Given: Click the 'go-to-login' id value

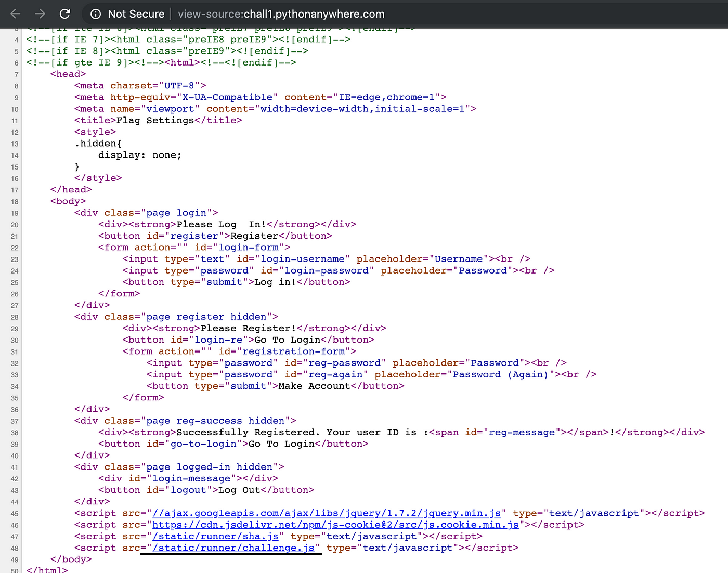Looking at the screenshot, I should tap(203, 444).
